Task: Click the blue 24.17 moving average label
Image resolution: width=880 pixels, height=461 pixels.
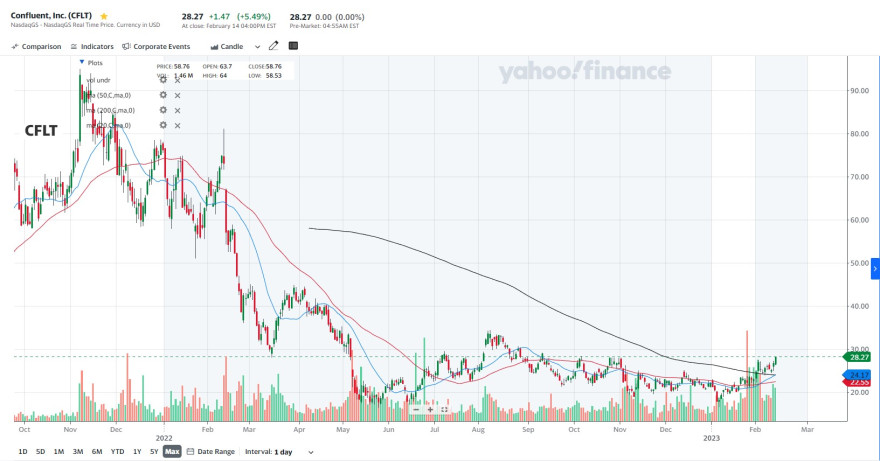Action: 857,375
